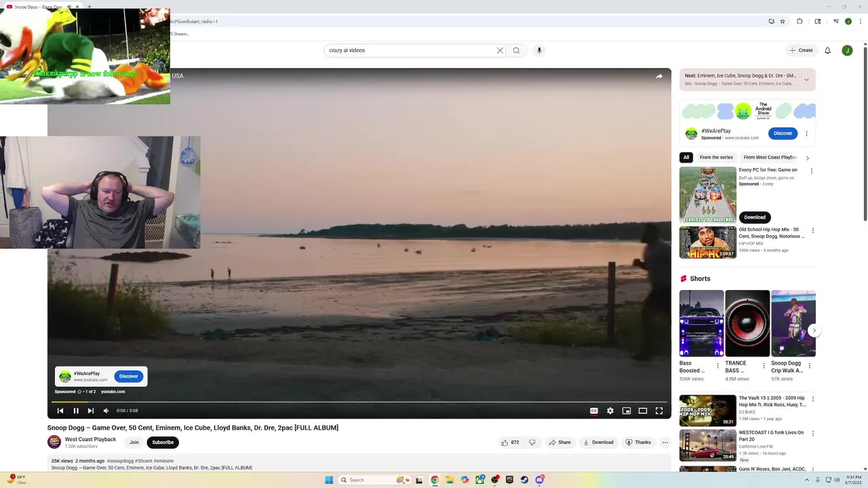Open player settings gear
Image resolution: width=868 pixels, height=488 pixels.
[x=610, y=411]
